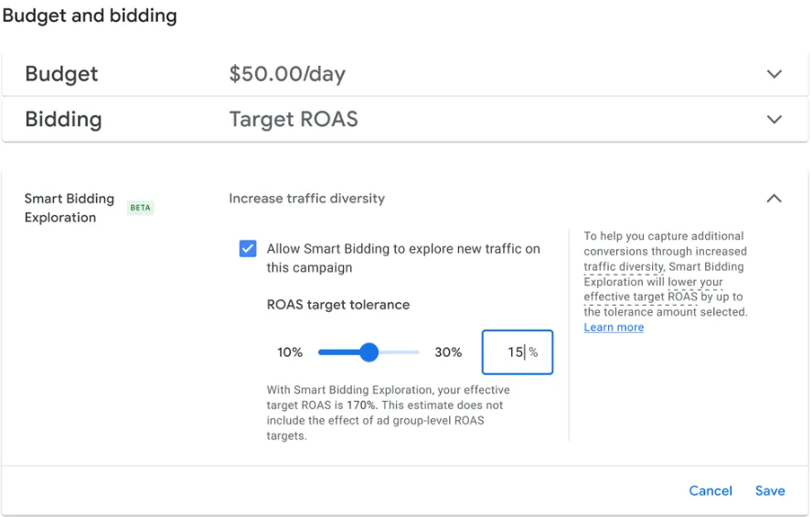Click the $50.00/day budget value

click(x=287, y=74)
